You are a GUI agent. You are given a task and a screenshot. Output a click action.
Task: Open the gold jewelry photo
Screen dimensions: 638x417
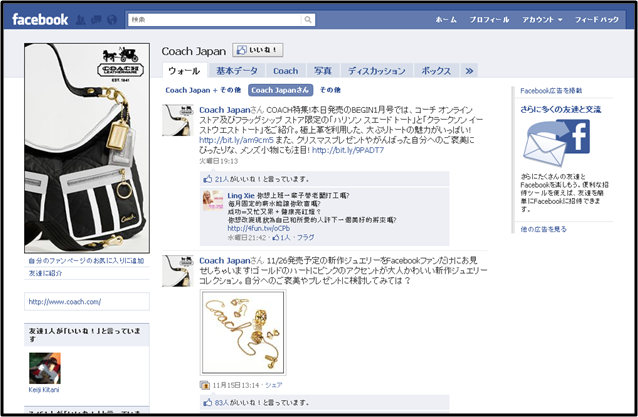[243, 332]
